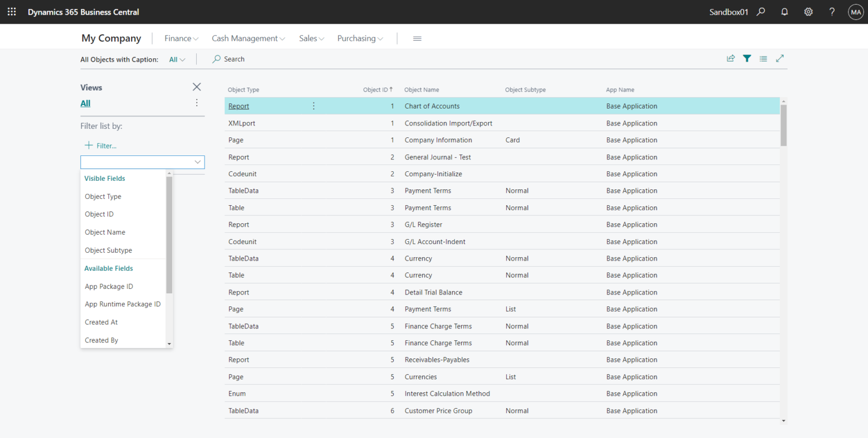Toggle the filter pane with the funnel icon

coord(747,58)
